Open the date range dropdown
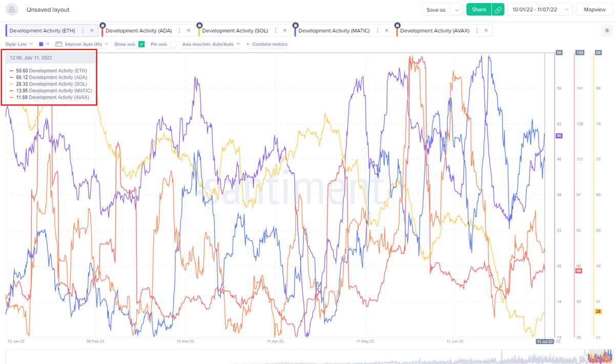Screen dimensions: 615x364 tap(540, 10)
